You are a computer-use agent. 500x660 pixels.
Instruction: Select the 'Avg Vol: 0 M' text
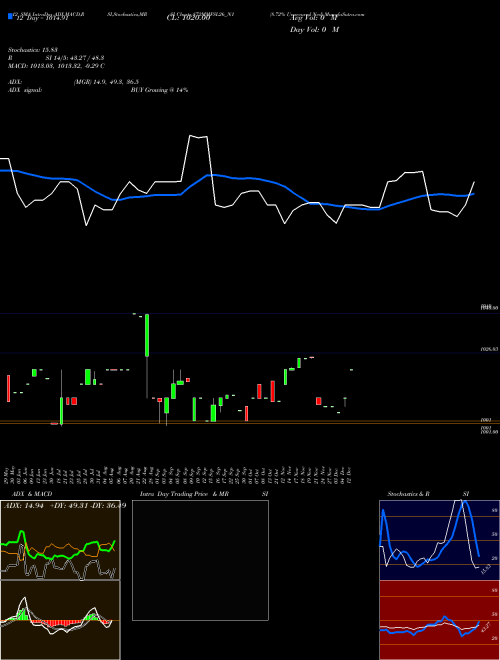pyautogui.click(x=314, y=18)
